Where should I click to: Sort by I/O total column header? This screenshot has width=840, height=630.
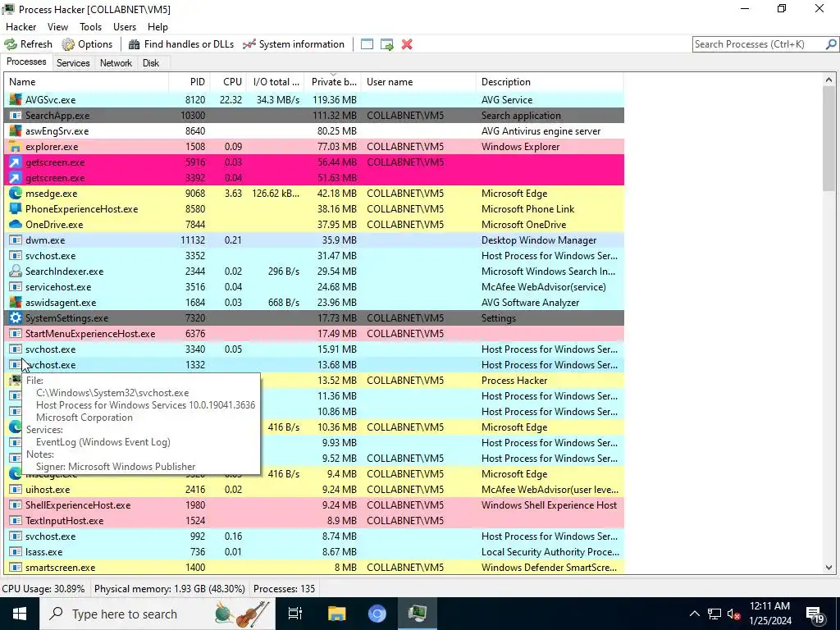[276, 82]
